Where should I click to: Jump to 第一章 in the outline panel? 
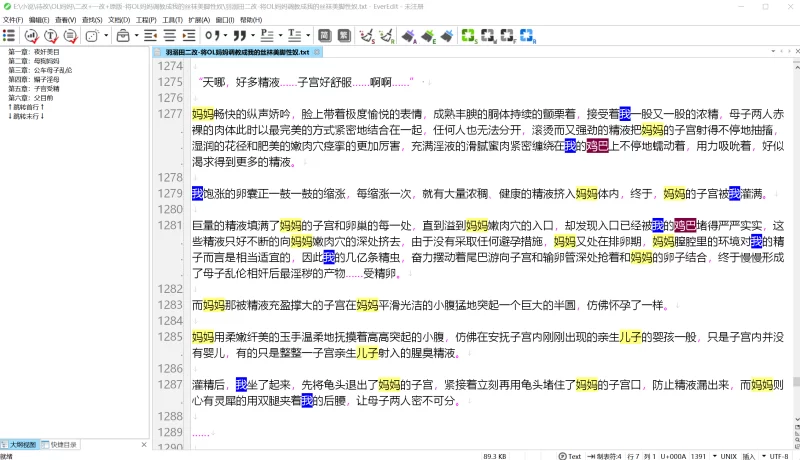point(30,52)
